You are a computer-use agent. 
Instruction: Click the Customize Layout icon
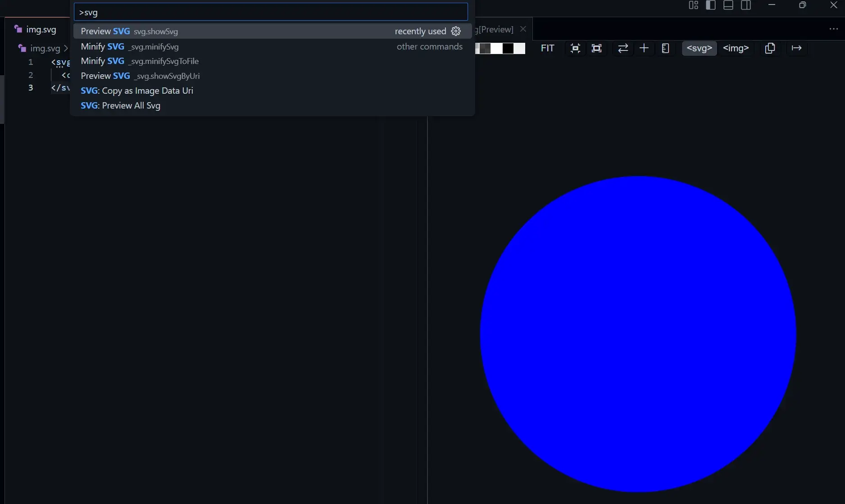tap(693, 5)
